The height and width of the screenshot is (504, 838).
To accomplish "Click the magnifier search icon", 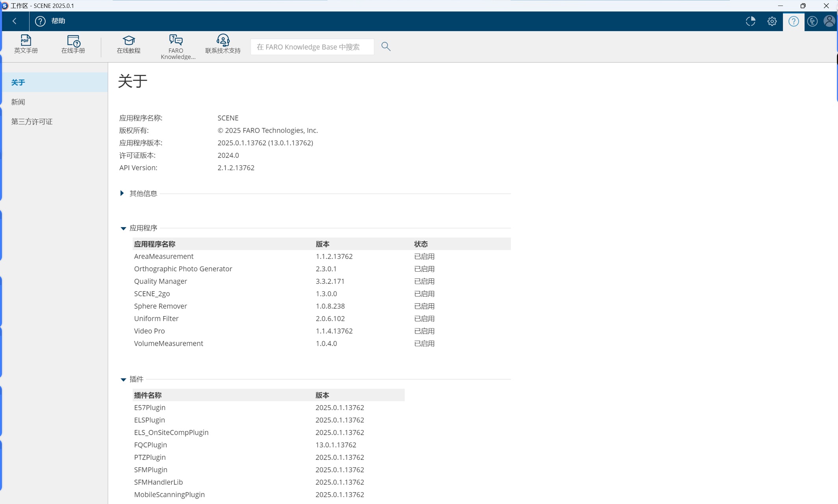I will pyautogui.click(x=386, y=46).
